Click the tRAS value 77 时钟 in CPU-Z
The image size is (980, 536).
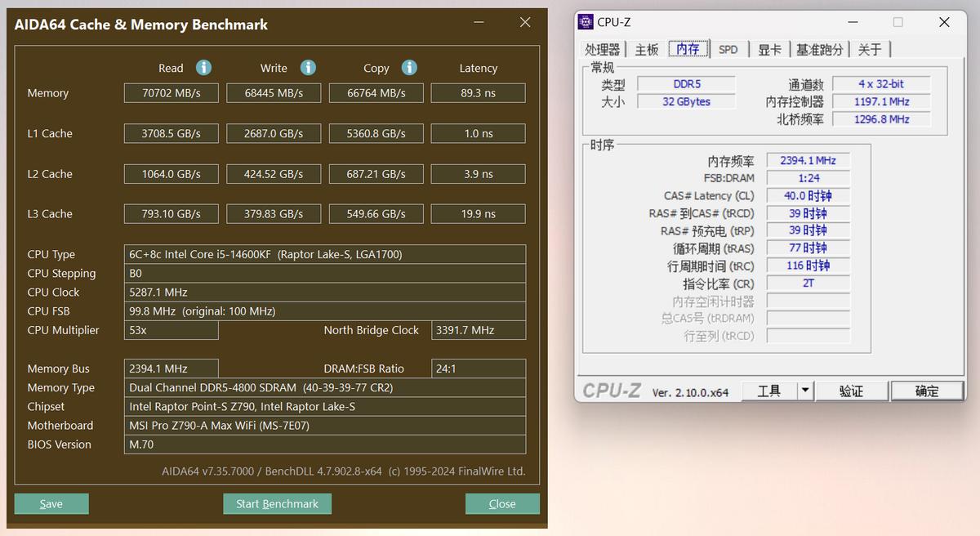click(808, 248)
